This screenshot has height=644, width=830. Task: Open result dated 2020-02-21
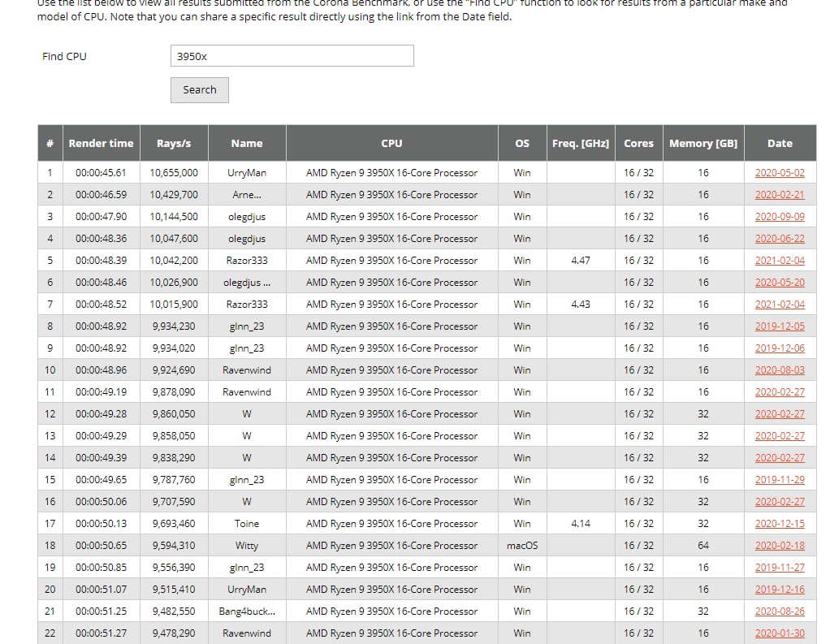tap(779, 195)
